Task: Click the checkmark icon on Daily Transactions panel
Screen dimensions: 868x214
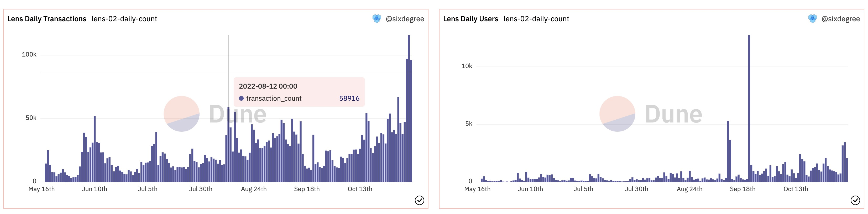Action: point(419,201)
